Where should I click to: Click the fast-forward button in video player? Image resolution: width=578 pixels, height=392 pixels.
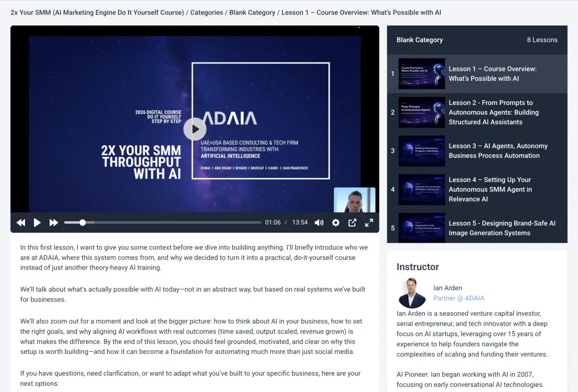pyautogui.click(x=53, y=222)
